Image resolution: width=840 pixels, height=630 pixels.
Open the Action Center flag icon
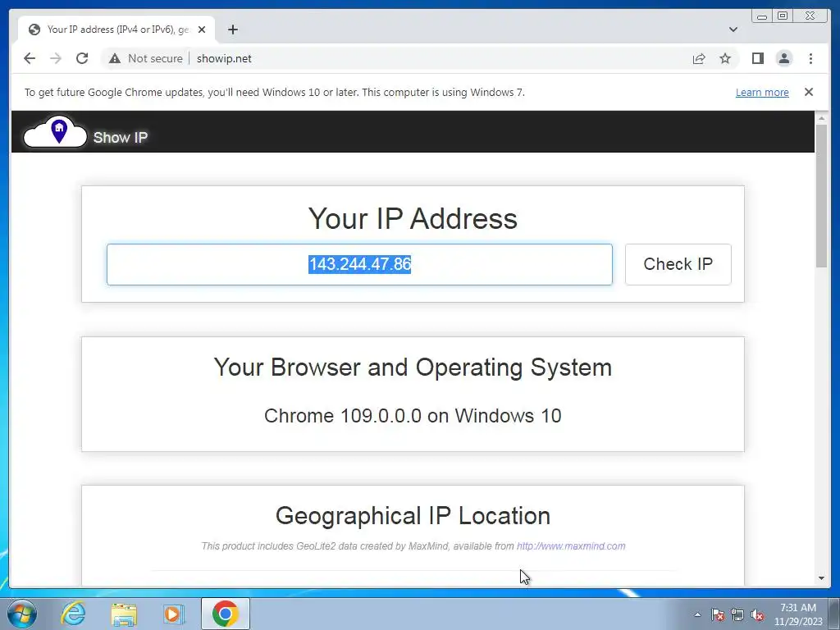coord(718,614)
